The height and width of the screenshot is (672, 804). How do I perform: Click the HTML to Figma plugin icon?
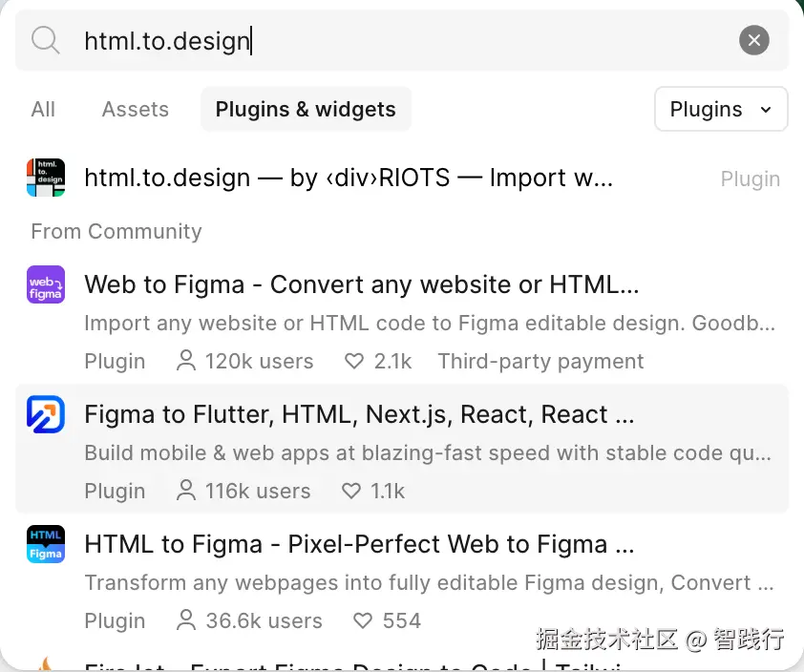pos(46,544)
